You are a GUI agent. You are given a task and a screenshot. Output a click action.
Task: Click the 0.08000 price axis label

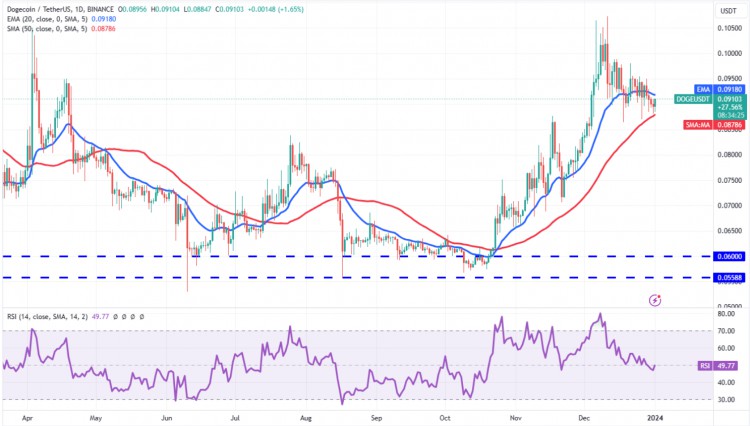[729, 154]
